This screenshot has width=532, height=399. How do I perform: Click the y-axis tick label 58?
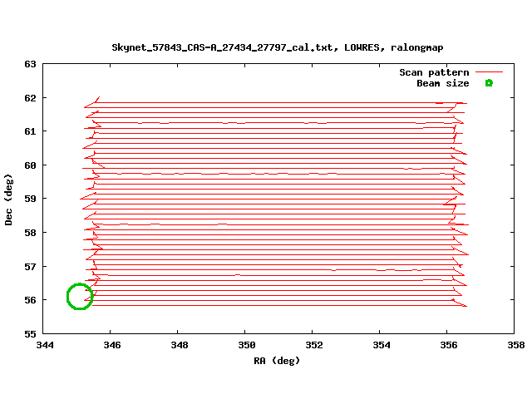(x=30, y=233)
